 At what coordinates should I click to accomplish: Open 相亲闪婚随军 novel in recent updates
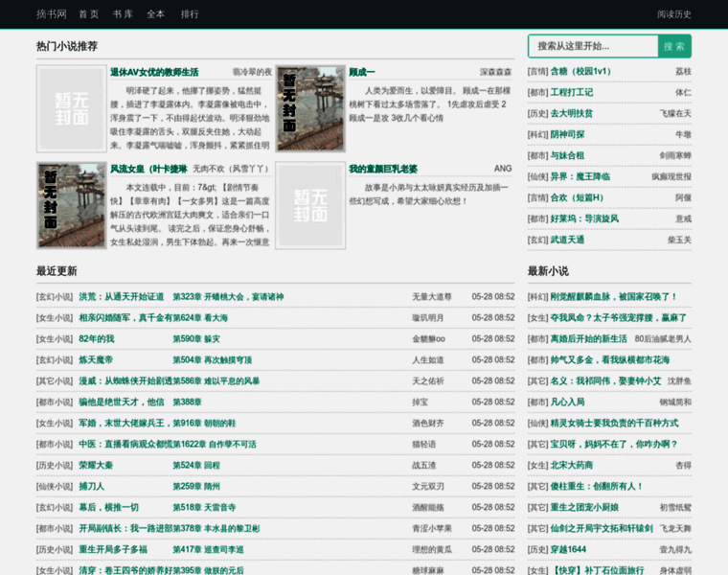[x=125, y=318]
